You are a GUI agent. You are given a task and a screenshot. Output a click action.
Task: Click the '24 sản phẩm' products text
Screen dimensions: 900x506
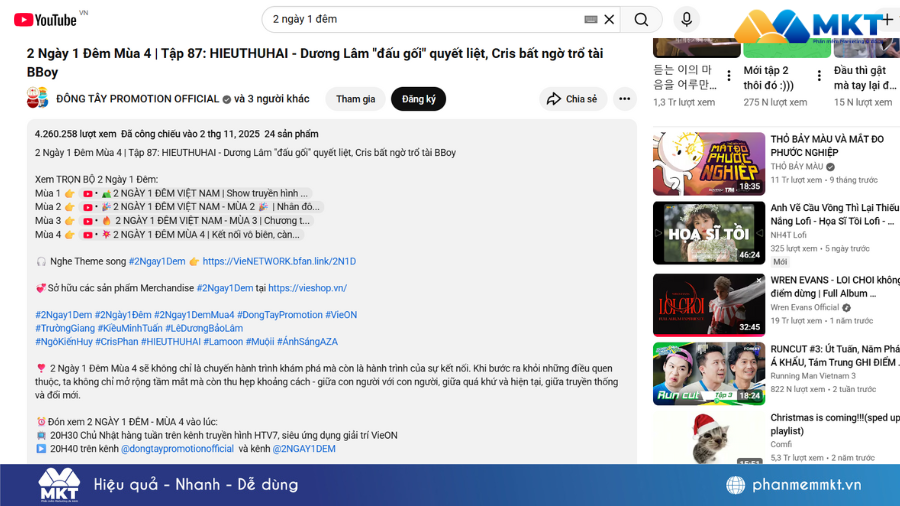291,134
